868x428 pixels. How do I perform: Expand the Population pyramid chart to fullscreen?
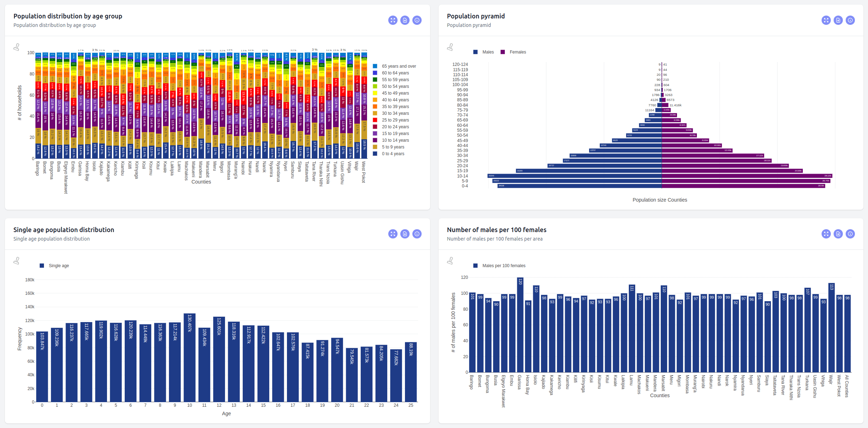pyautogui.click(x=826, y=20)
